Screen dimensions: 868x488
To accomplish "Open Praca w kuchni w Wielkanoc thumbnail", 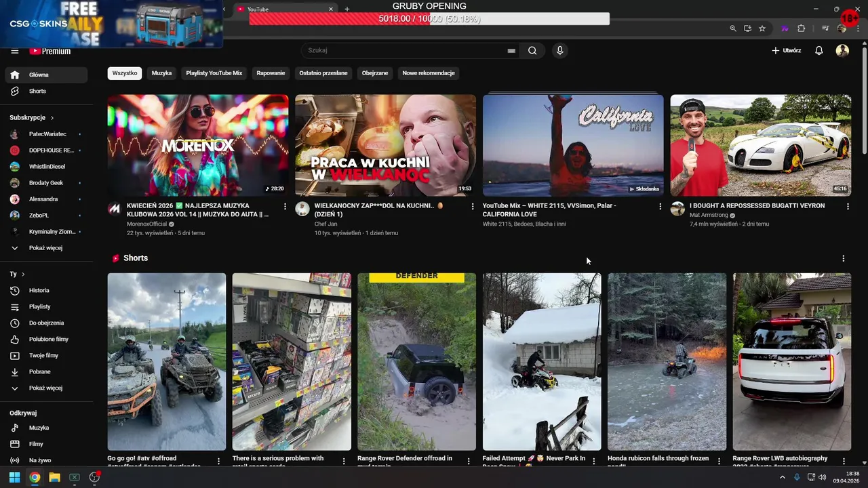I will [385, 145].
